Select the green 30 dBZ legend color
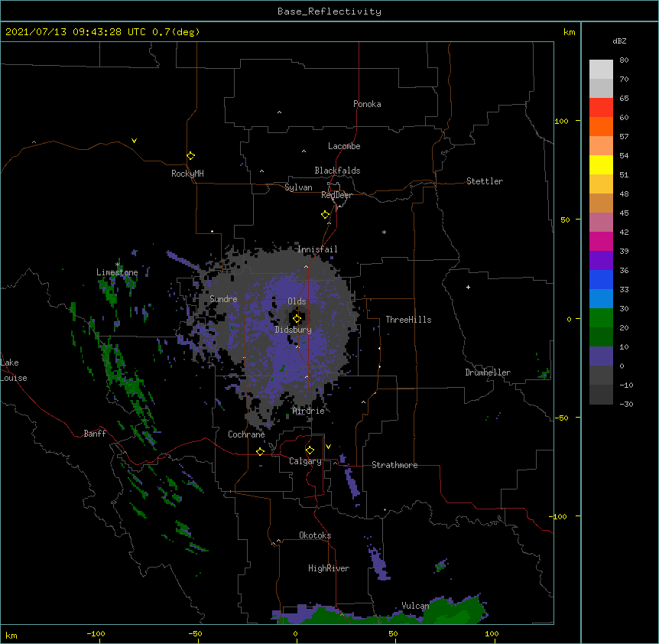Image resolution: width=659 pixels, height=644 pixels. tap(601, 318)
